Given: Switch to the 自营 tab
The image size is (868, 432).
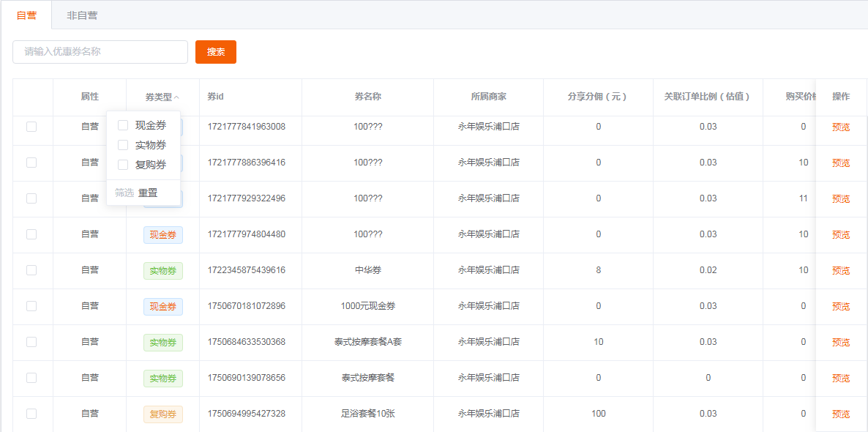Looking at the screenshot, I should pos(26,14).
